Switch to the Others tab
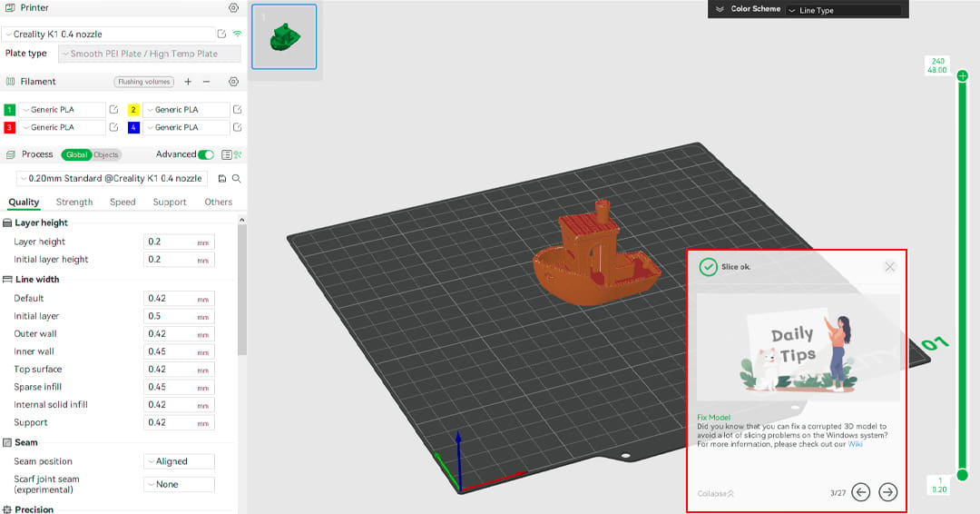Screen dimensions: 980x514 pos(218,202)
